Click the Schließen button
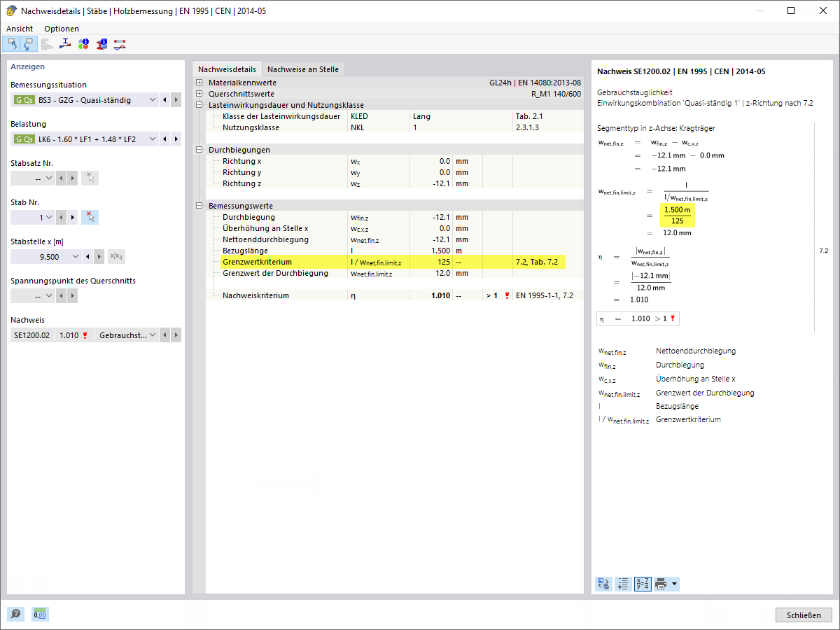840x630 pixels. pyautogui.click(x=804, y=615)
